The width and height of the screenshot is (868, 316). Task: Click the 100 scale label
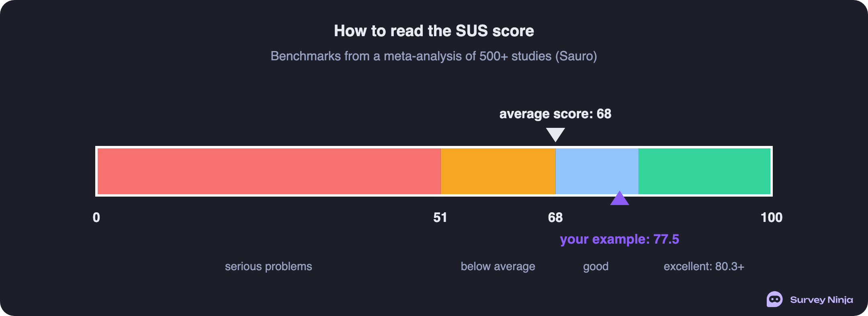772,218
